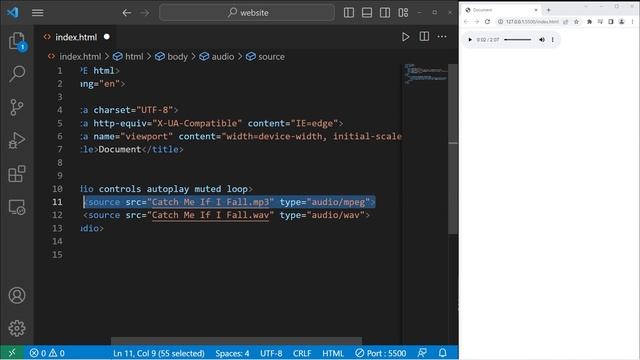Run the file with the play icon
This screenshot has height=360, width=640.
coord(405,37)
